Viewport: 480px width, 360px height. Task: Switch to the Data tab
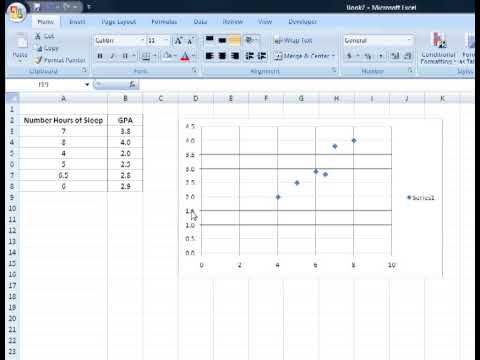coord(200,22)
